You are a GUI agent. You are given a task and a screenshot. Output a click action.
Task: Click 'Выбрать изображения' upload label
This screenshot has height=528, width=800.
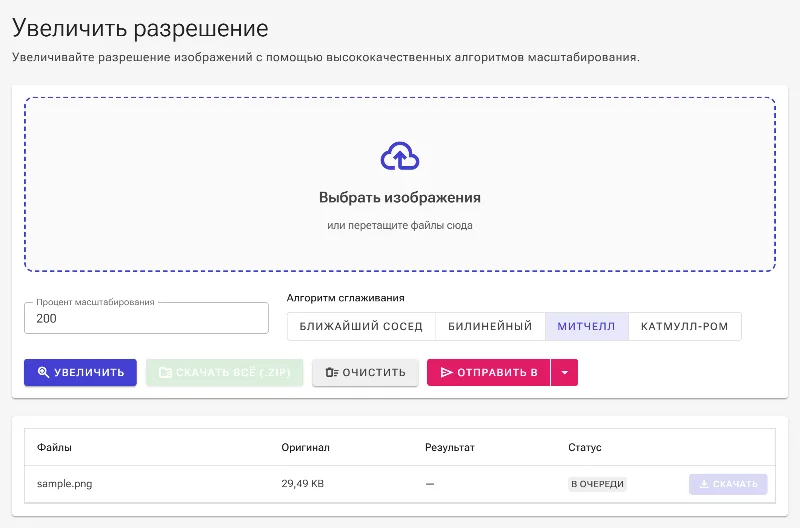coord(400,197)
